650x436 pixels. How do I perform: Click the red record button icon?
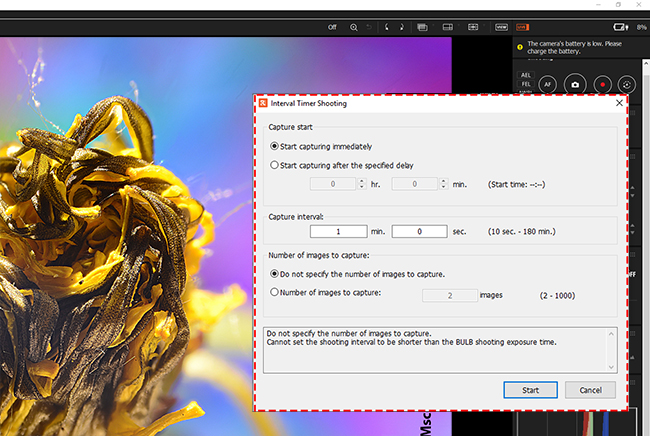[602, 86]
